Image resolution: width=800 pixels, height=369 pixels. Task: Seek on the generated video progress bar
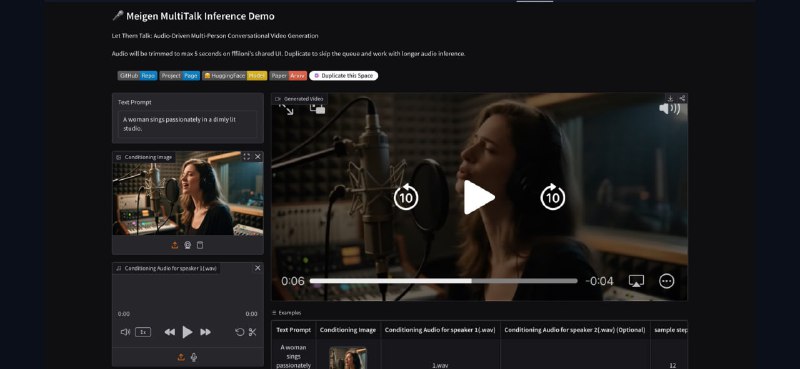click(443, 281)
